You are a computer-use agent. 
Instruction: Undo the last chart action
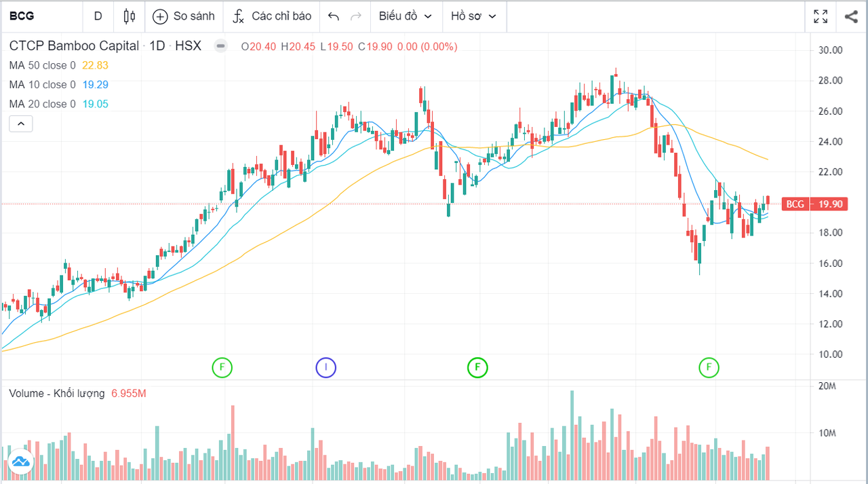pos(333,16)
